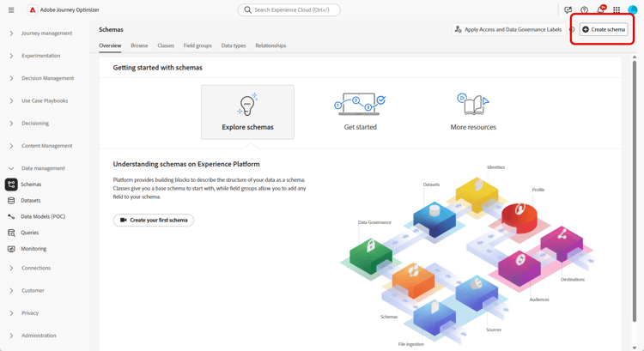This screenshot has height=351, width=644.
Task: Switch to the Classes tab
Action: point(166,45)
